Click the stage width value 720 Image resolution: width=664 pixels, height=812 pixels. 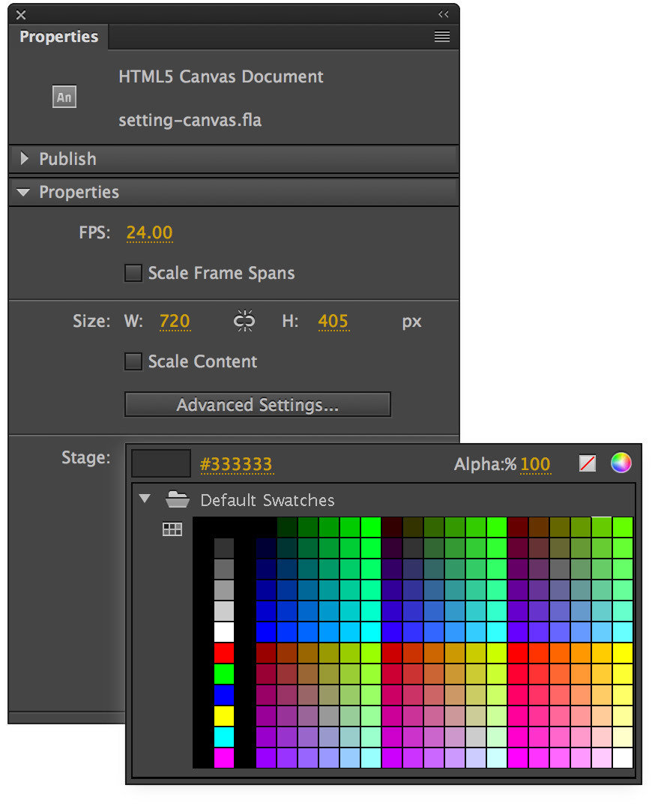(x=175, y=322)
